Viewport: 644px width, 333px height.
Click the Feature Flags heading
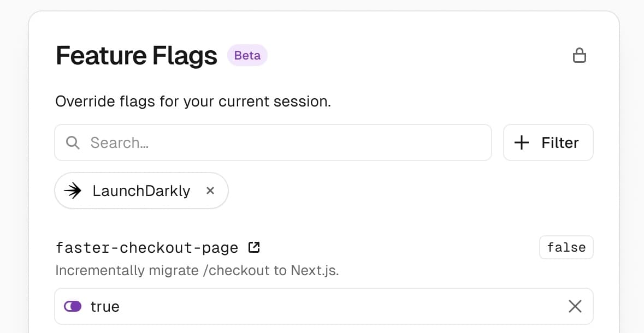(137, 56)
